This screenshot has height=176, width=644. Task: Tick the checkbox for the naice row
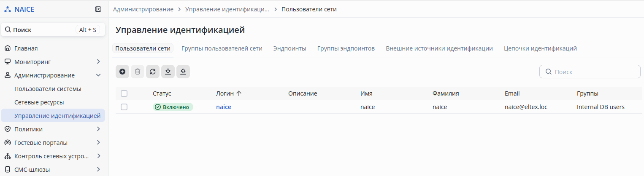coord(124,107)
